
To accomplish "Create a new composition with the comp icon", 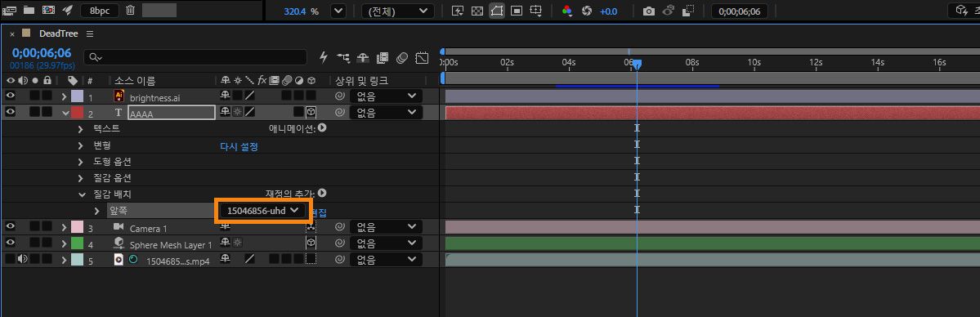I will pos(48,11).
